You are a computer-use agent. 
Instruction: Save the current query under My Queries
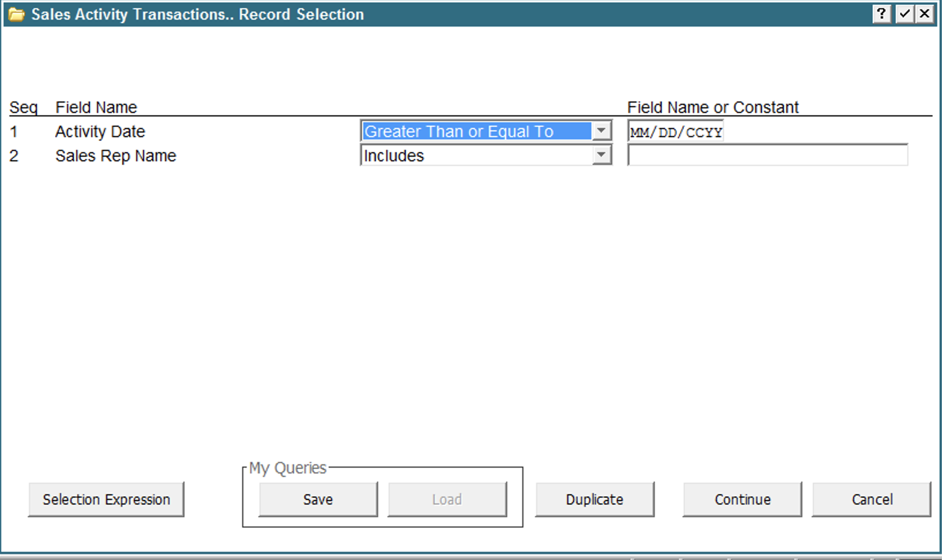tap(318, 500)
